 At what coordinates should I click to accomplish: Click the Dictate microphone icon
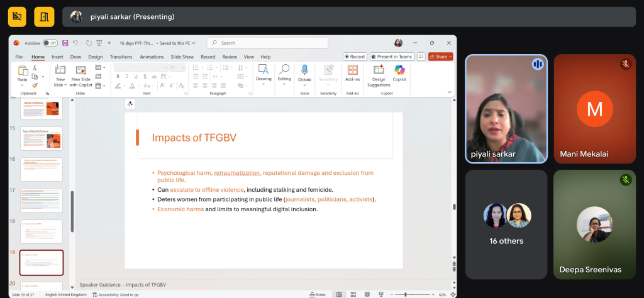pos(304,70)
